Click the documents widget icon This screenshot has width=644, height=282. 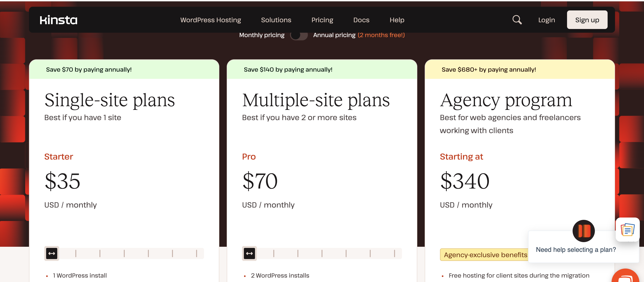627,230
